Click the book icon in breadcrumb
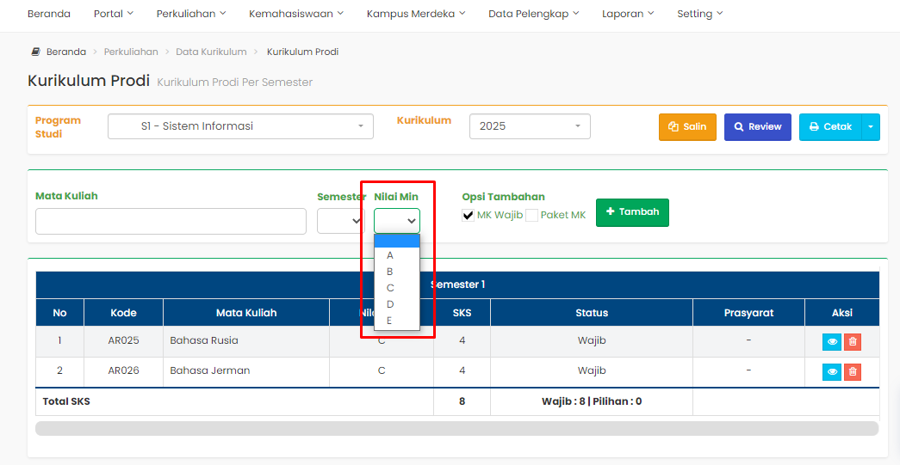Image resolution: width=900 pixels, height=465 pixels. click(x=35, y=51)
